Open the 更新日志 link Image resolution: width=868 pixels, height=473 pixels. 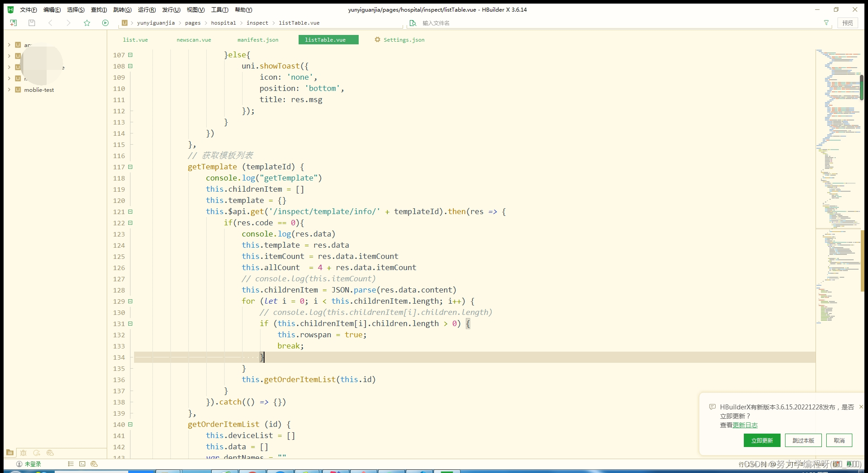coord(745,425)
